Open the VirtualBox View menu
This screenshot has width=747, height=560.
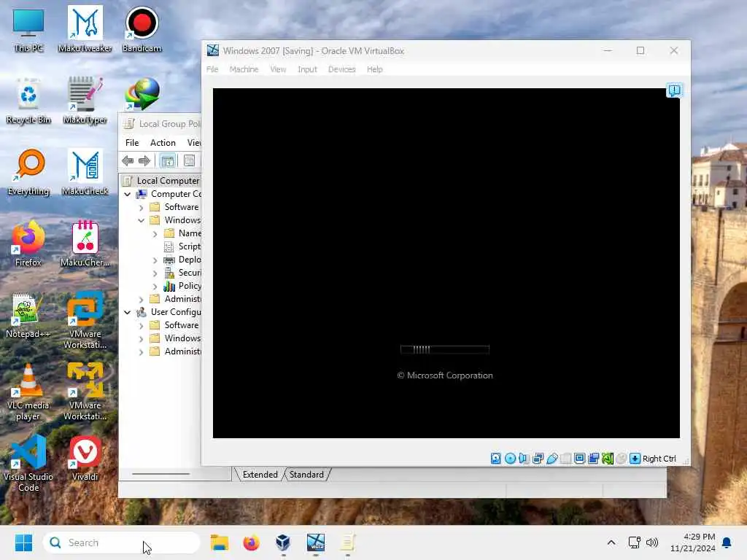click(278, 69)
